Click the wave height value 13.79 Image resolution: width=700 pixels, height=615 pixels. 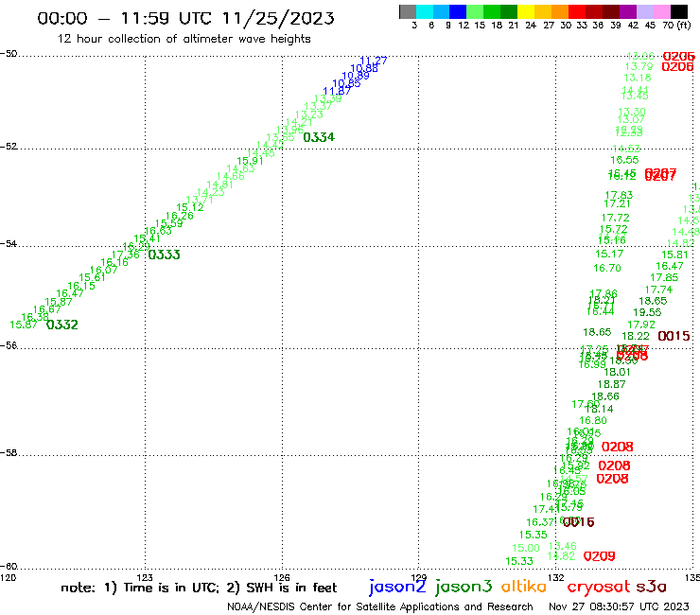point(639,66)
